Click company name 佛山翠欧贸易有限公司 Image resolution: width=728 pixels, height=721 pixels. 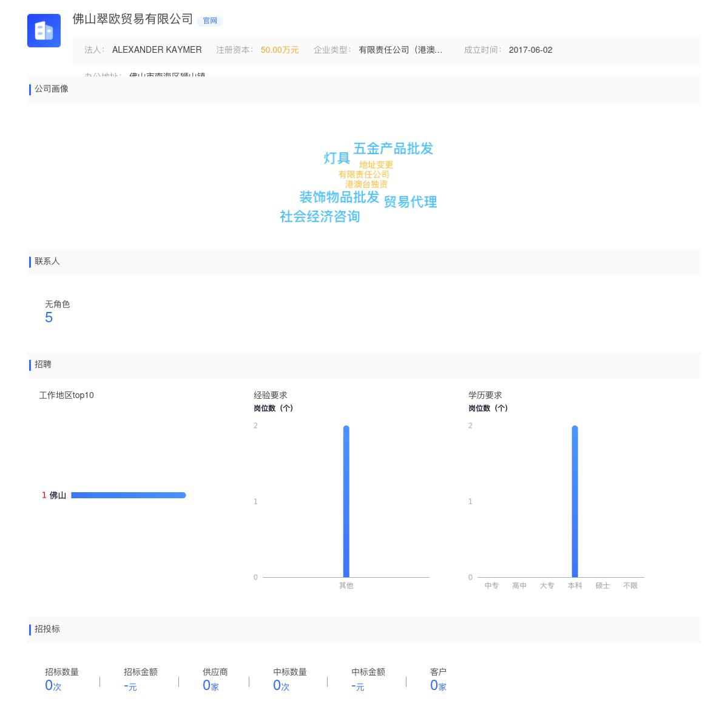(x=133, y=19)
